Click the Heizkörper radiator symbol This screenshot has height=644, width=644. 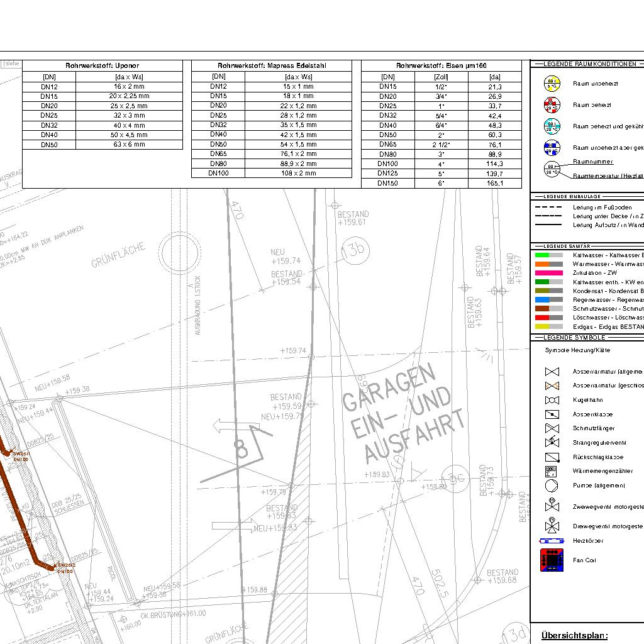click(x=552, y=541)
